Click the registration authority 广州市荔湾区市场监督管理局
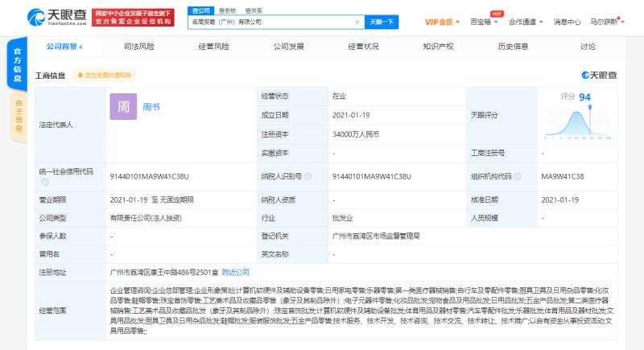Screen dimensions: 644x350 point(376,236)
